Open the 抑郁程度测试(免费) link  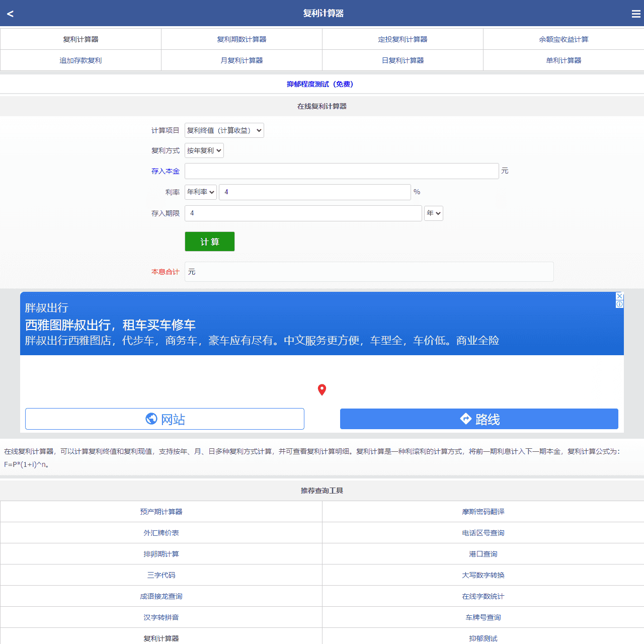coord(320,84)
